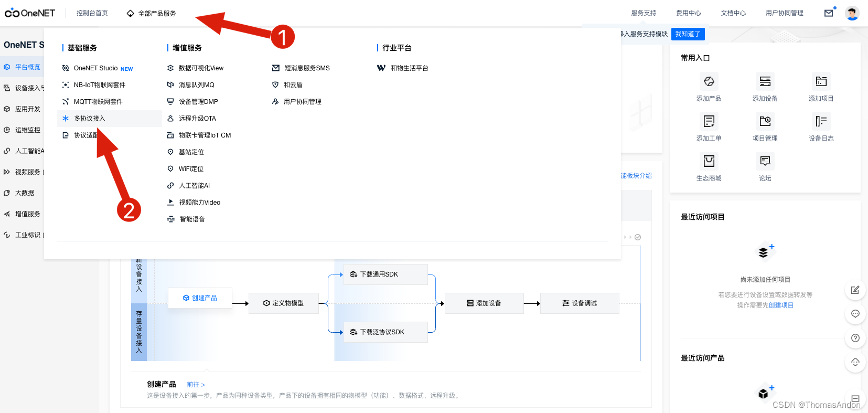Click the floating edit feedback icon

click(x=855, y=290)
